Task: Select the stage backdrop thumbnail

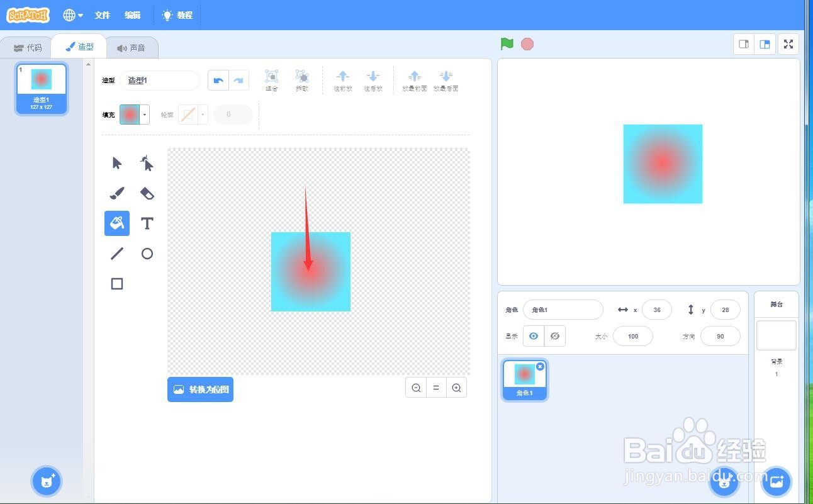Action: coord(777,335)
